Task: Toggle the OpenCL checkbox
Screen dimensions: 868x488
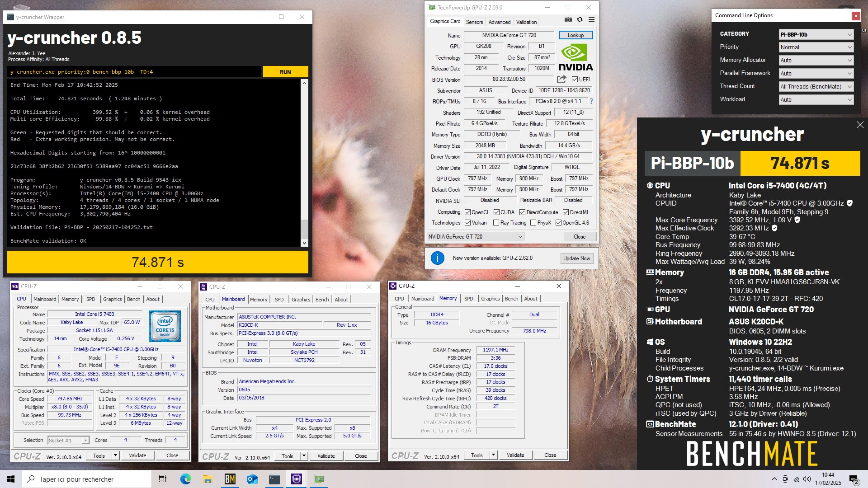Action: click(x=468, y=212)
